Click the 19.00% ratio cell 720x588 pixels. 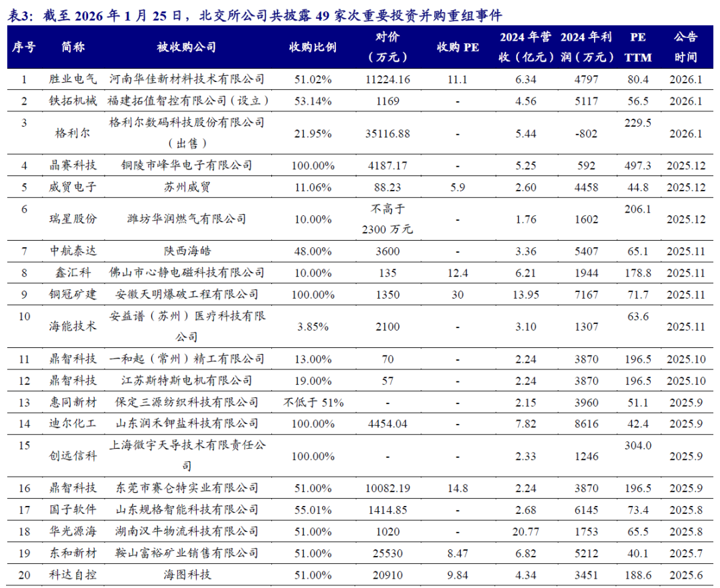pyautogui.click(x=313, y=381)
